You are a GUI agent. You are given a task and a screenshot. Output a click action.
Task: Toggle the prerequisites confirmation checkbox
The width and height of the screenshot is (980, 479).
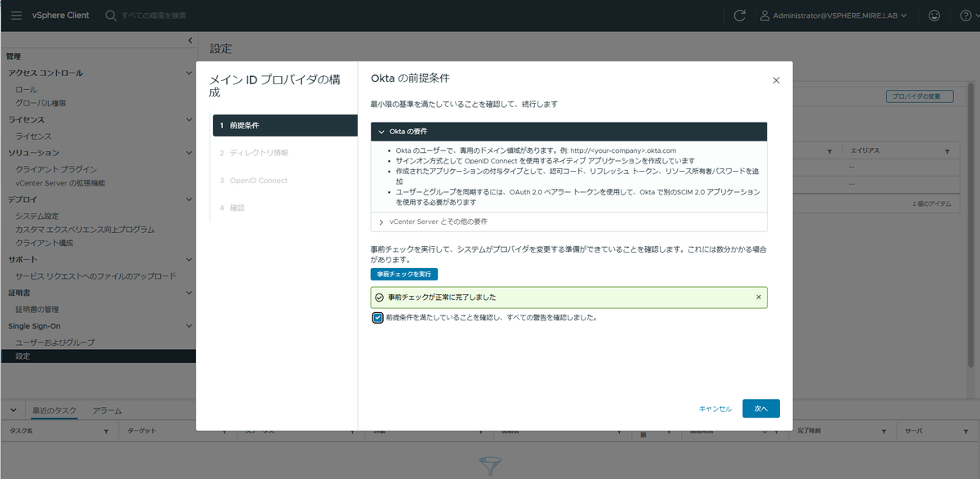click(377, 317)
